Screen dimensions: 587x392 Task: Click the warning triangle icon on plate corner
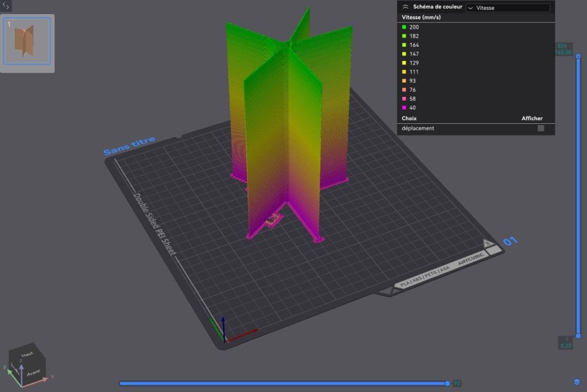[x=487, y=244]
